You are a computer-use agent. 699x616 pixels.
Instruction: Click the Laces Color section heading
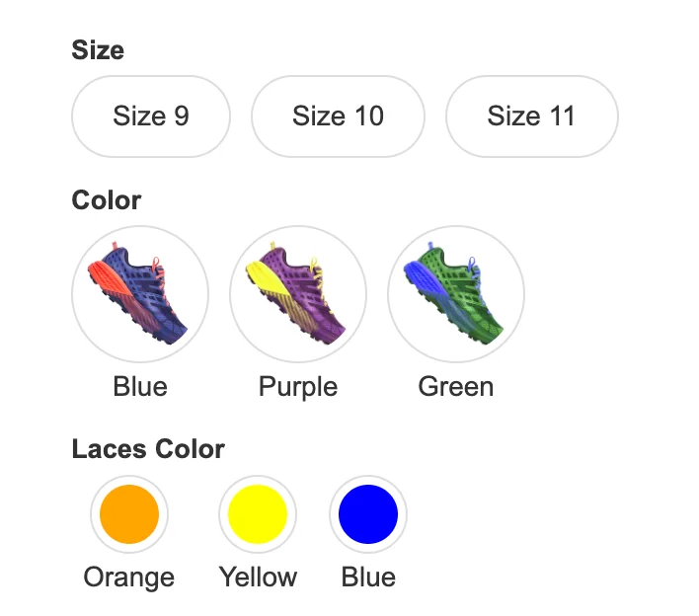pos(148,449)
